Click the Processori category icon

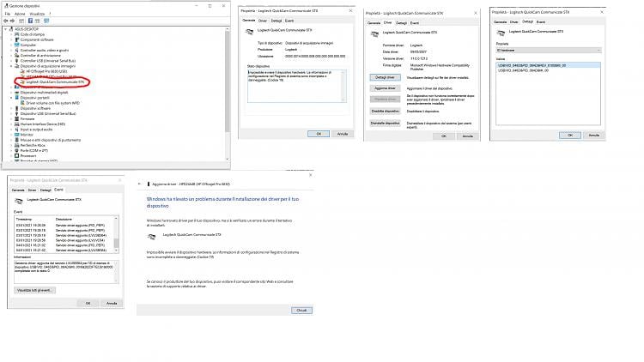[x=17, y=155]
